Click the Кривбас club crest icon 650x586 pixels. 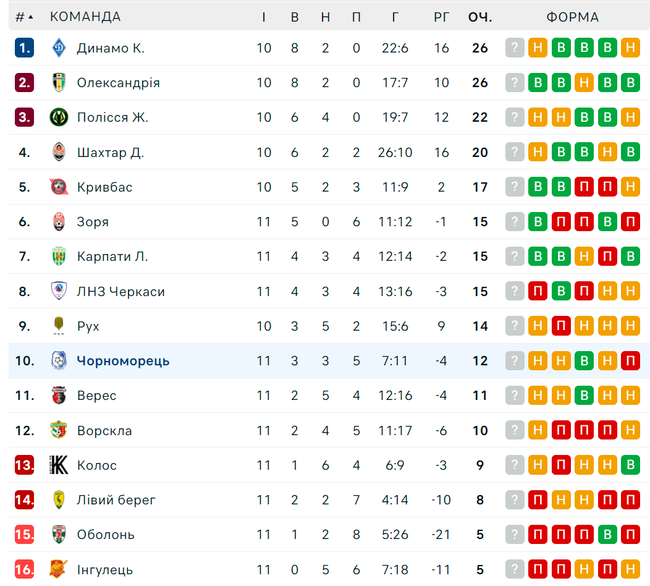click(59, 187)
